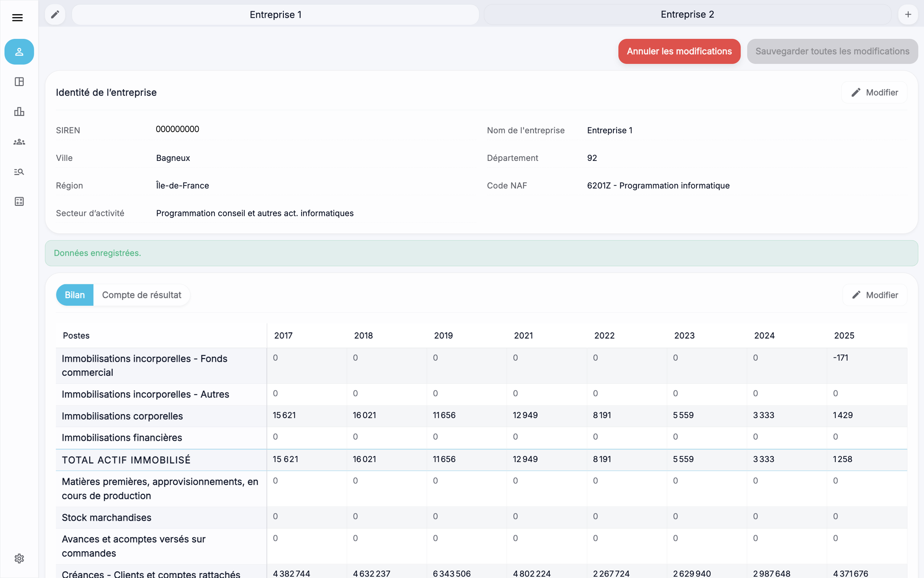The image size is (924, 578).
Task: Click Modifier button for Bilan table
Action: [x=874, y=295]
